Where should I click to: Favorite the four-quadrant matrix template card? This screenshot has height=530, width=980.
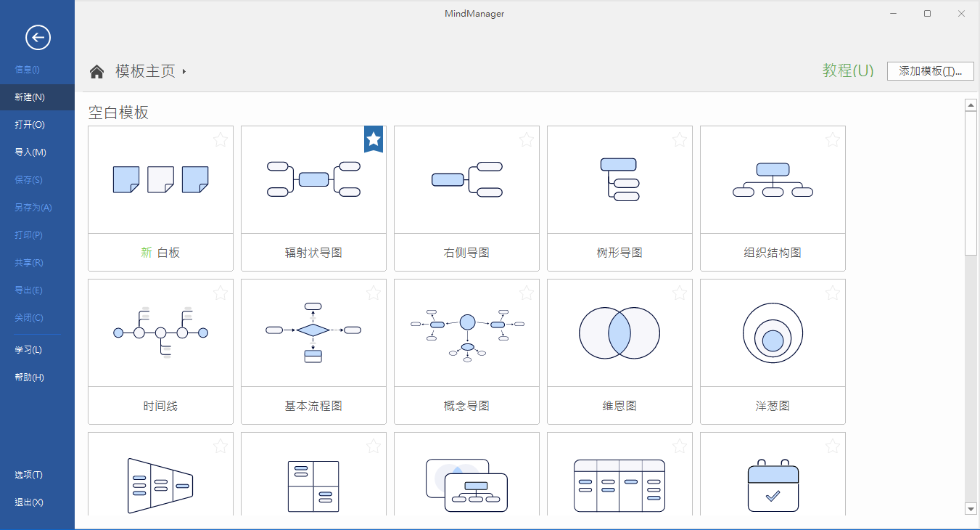click(374, 446)
